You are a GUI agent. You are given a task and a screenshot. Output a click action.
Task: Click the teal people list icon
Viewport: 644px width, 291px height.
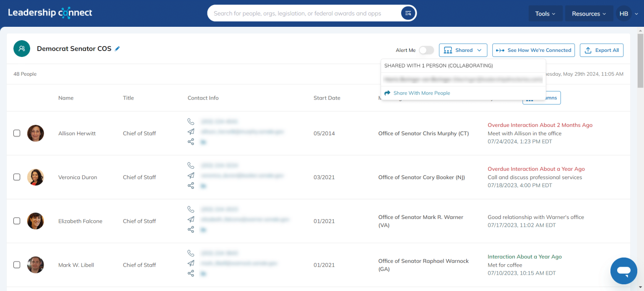[x=21, y=49]
